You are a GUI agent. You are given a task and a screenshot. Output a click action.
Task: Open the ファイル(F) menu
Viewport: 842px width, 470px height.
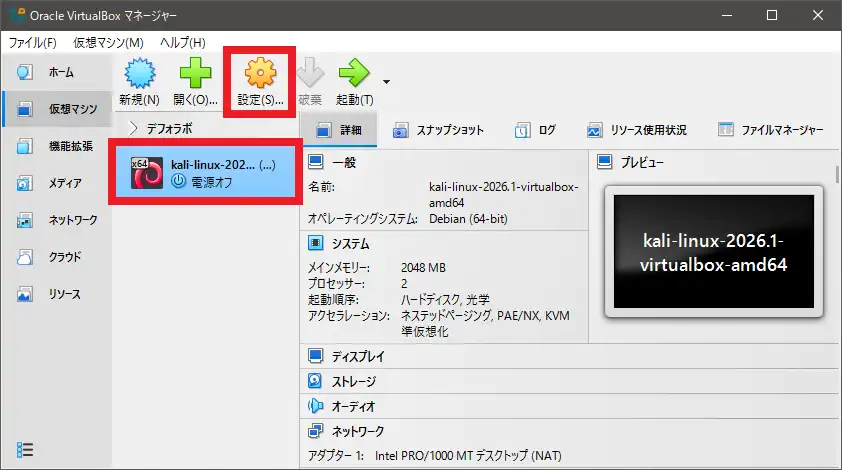[x=33, y=42]
